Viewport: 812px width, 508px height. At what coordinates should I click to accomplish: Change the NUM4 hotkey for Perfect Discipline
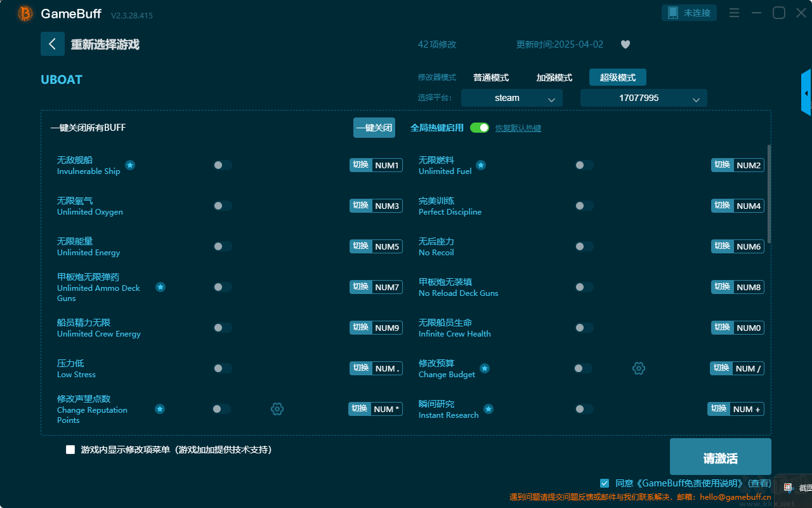[738, 206]
